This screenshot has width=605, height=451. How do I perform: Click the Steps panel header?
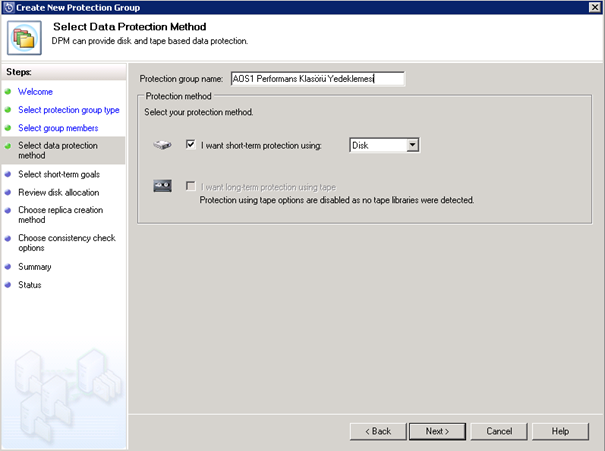(x=64, y=72)
